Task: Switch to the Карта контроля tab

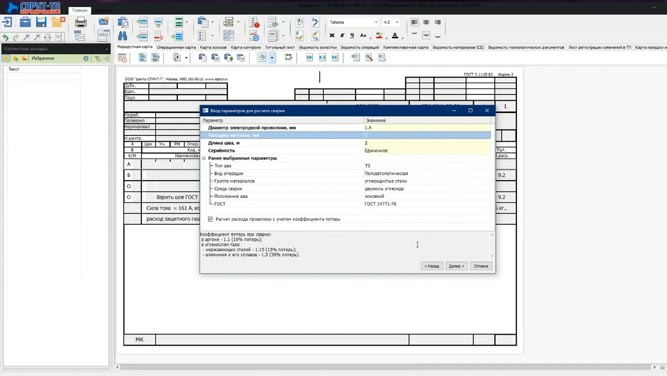Action: coord(246,47)
